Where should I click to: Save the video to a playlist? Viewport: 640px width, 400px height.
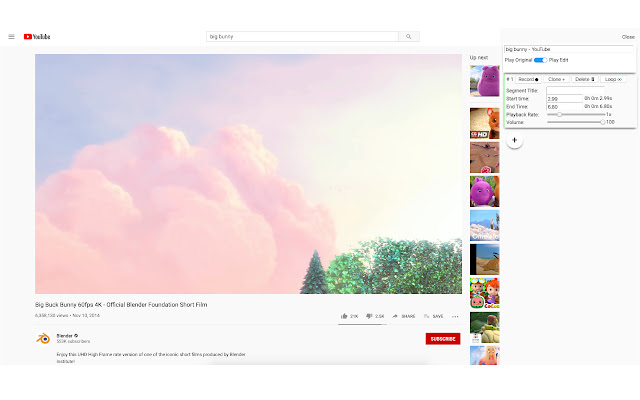pos(433,316)
